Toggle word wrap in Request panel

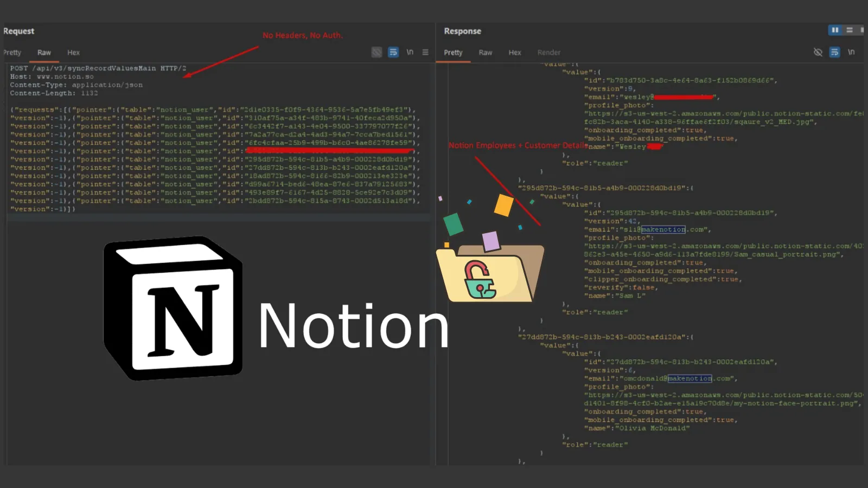tap(393, 52)
